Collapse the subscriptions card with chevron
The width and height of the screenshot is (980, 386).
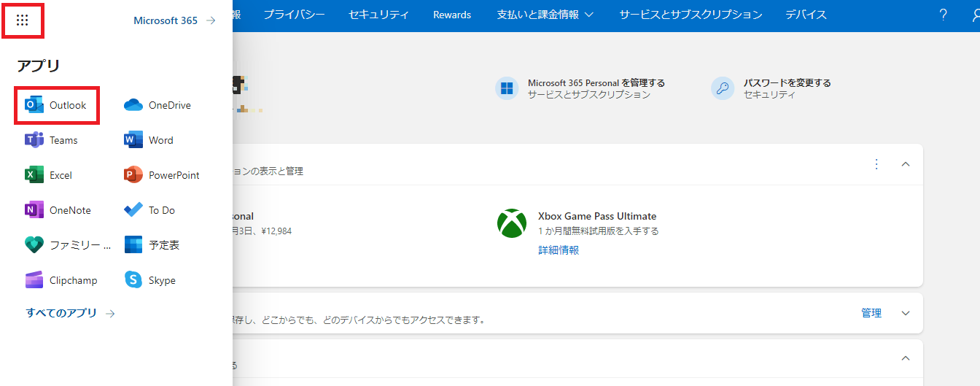(x=906, y=164)
